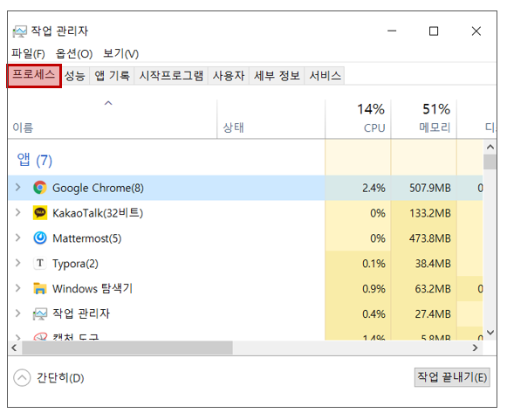Expand the Windows 탐색기 process group
This screenshot has height=420, width=507.
pyautogui.click(x=17, y=288)
